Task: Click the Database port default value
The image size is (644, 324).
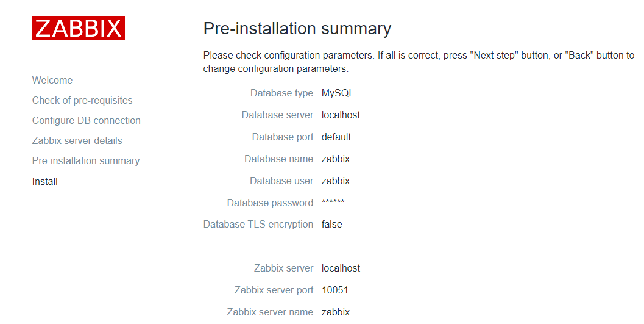Action: (336, 137)
